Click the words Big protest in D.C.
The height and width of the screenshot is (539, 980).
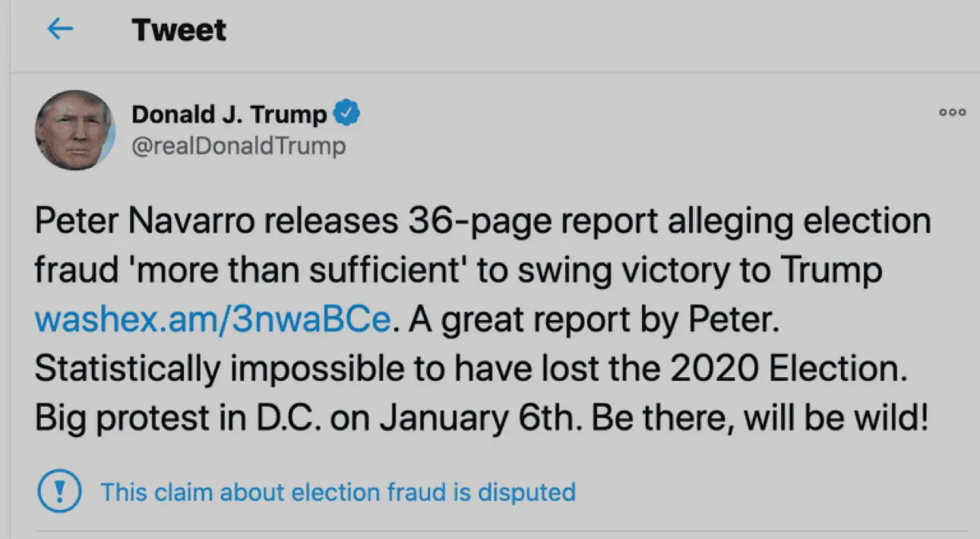click(x=187, y=419)
